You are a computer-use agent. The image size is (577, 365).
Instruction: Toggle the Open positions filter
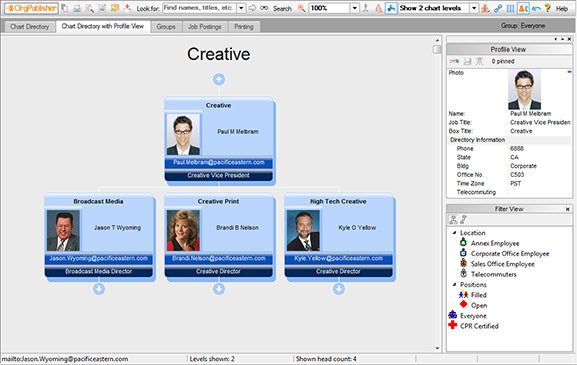click(x=479, y=305)
